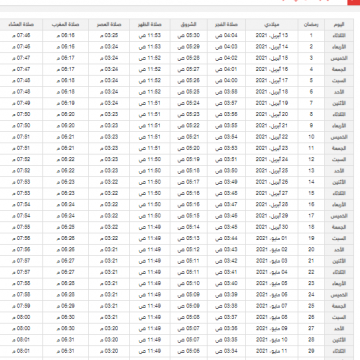
Task: Select the 01 مايو 2021 date cell
Action: coord(272,238)
